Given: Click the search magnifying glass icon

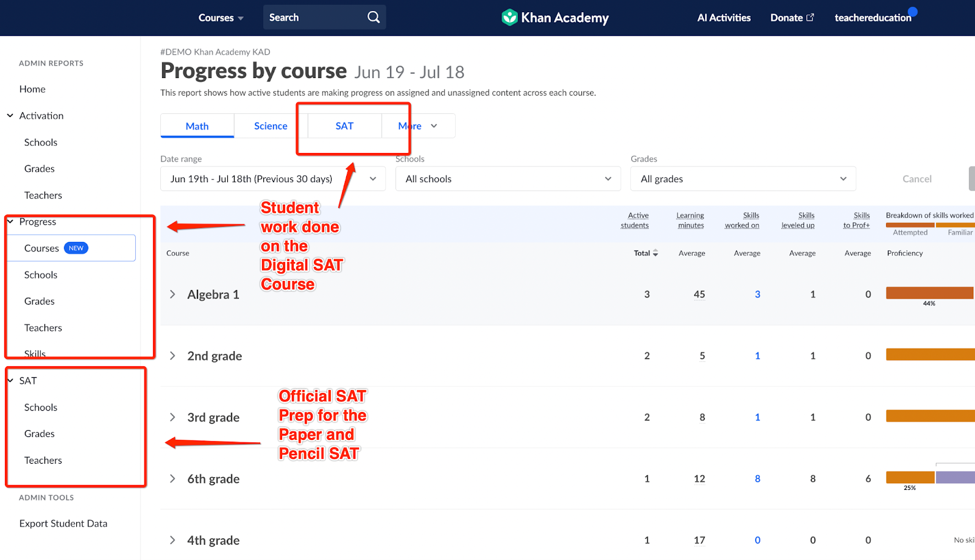Looking at the screenshot, I should click(x=373, y=17).
